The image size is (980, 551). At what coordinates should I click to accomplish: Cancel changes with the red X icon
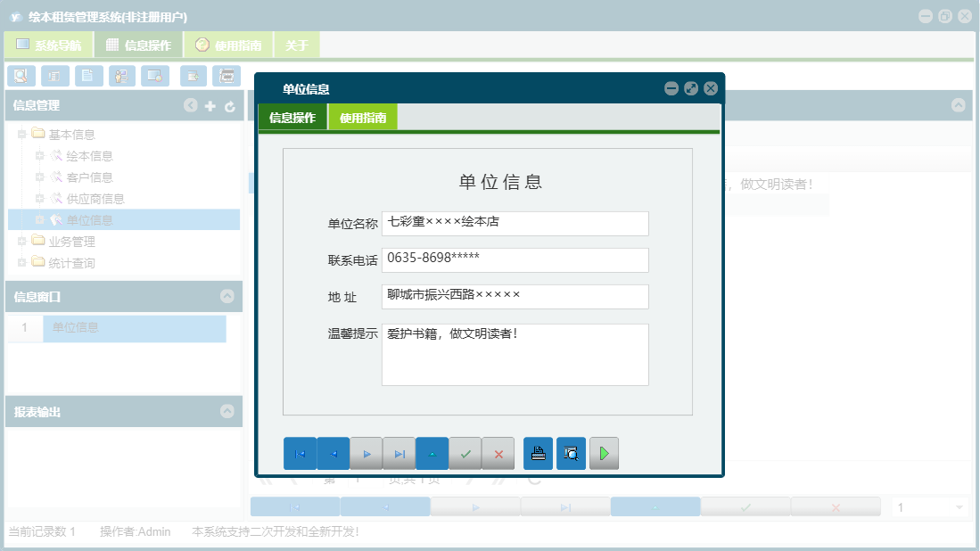click(497, 453)
